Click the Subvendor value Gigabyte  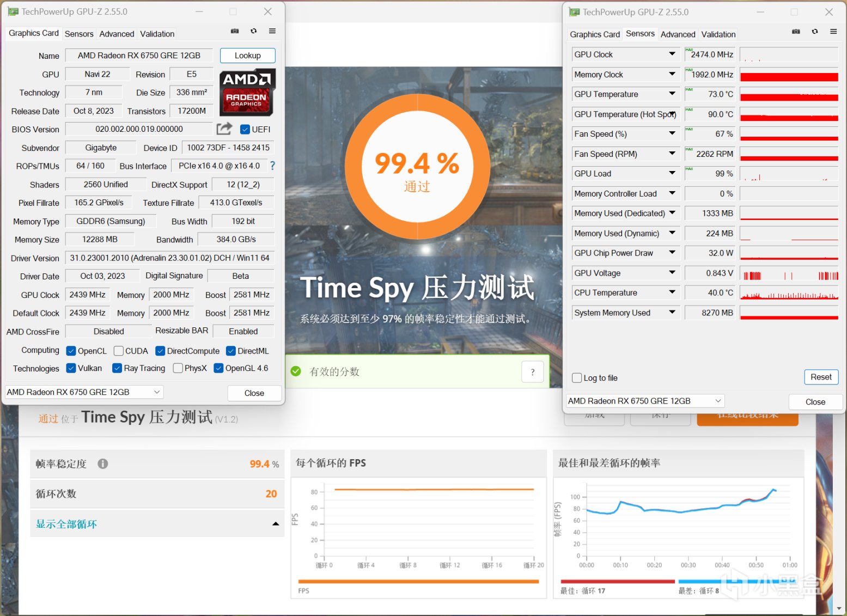[101, 148]
